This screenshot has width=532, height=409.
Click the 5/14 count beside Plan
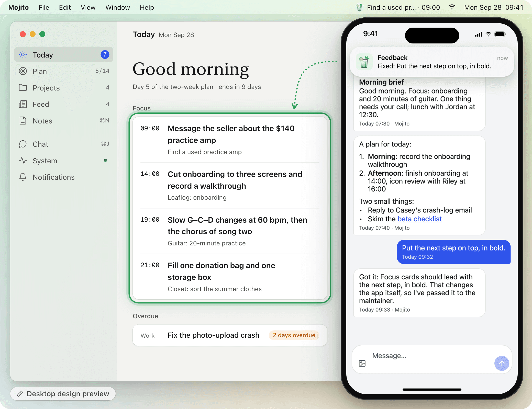click(102, 71)
